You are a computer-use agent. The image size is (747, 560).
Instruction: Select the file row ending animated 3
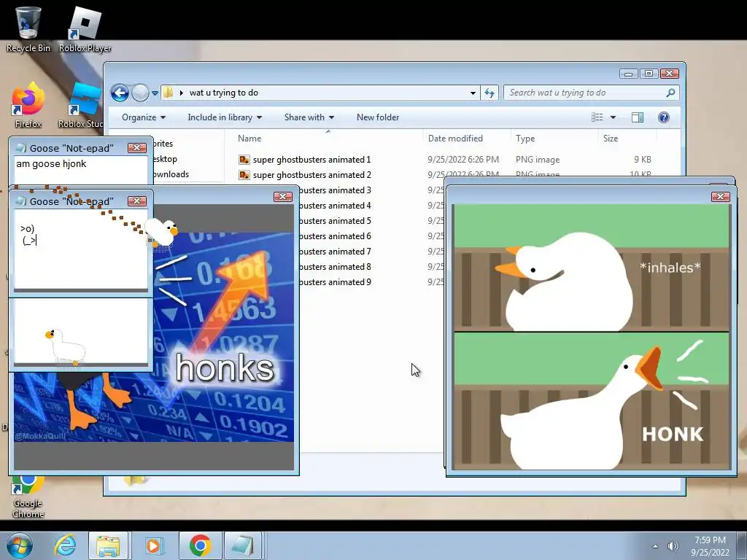[x=336, y=190]
